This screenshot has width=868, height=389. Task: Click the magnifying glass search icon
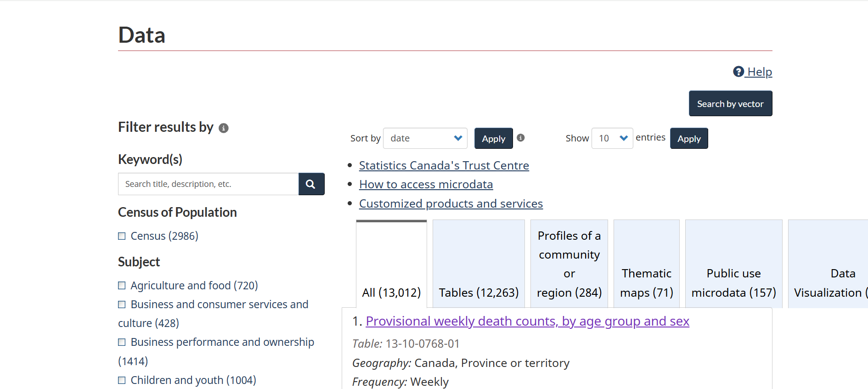point(311,184)
